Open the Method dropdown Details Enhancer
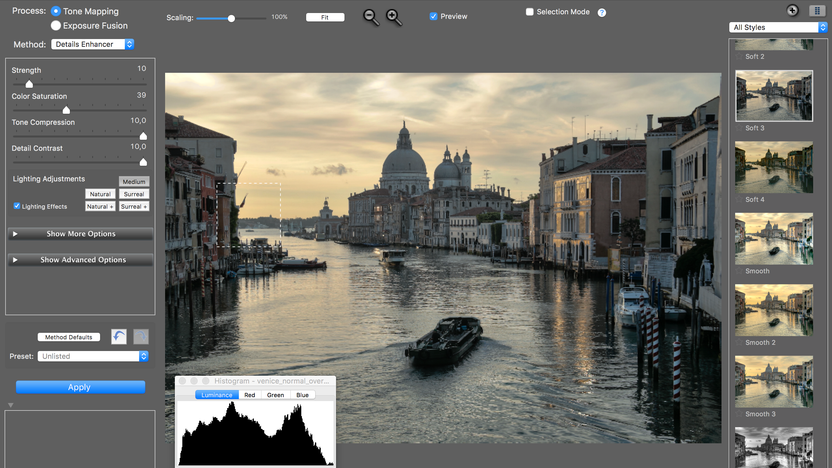Viewport: 832px width, 468px height. (x=92, y=45)
